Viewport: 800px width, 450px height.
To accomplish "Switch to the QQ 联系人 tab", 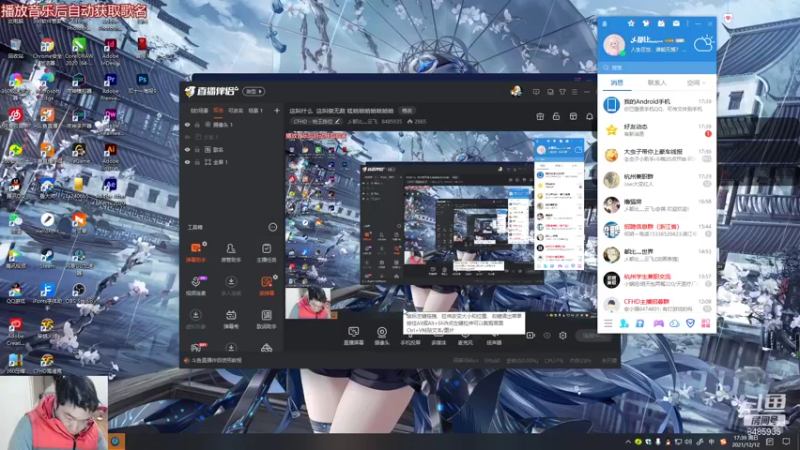I will pyautogui.click(x=657, y=82).
